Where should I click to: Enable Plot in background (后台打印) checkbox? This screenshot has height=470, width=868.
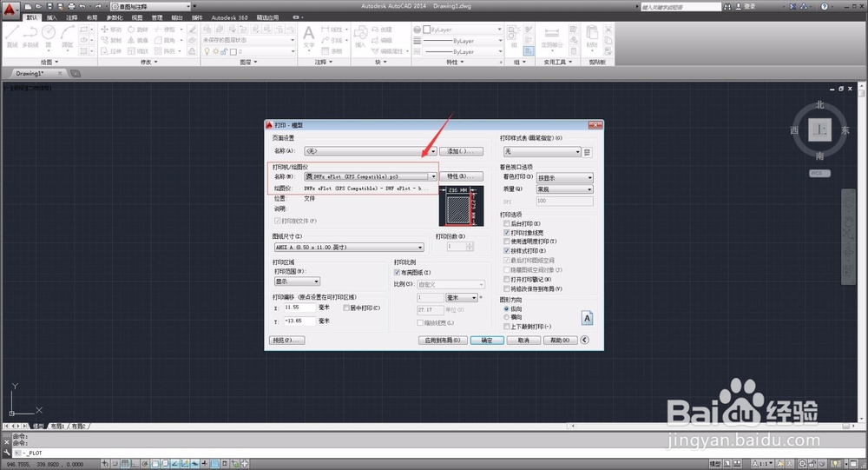(507, 223)
